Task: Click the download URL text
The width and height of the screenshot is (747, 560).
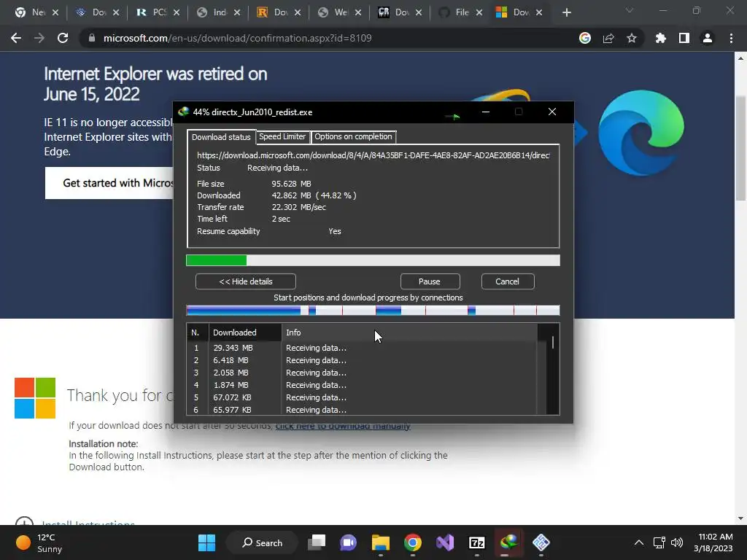Action: click(373, 155)
